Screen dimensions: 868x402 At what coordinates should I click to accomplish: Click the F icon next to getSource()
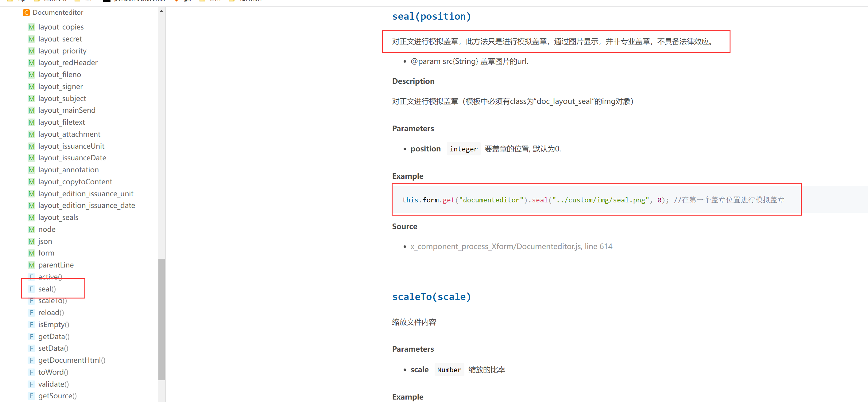click(x=31, y=396)
